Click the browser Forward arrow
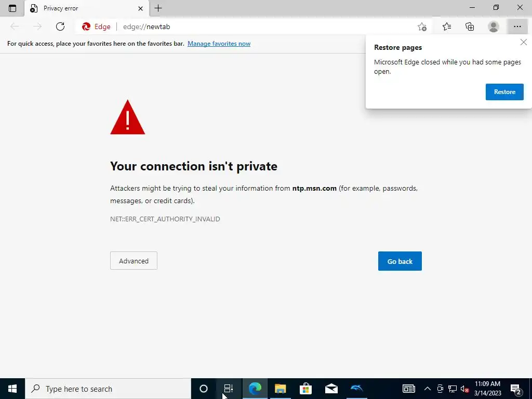This screenshot has height=399, width=532. [37, 26]
